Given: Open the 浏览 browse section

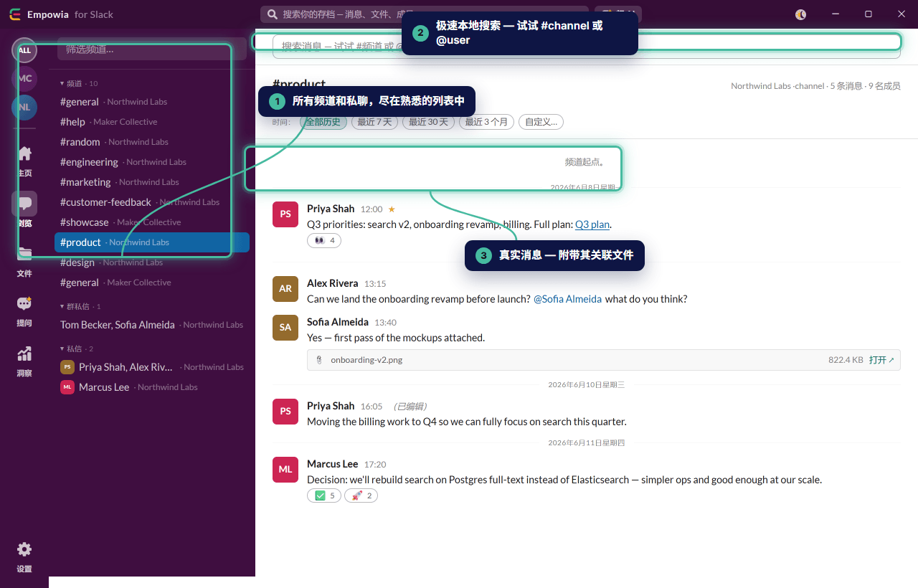Looking at the screenshot, I should (x=24, y=210).
